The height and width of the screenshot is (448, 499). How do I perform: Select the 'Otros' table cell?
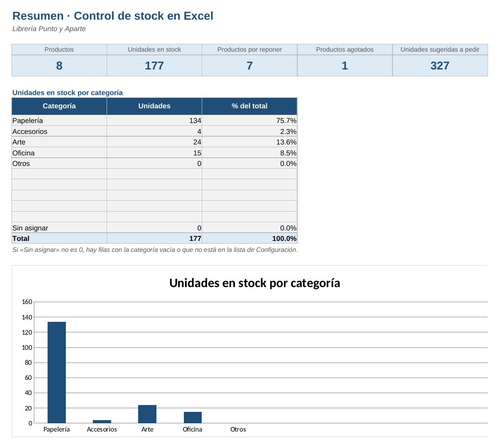[59, 164]
